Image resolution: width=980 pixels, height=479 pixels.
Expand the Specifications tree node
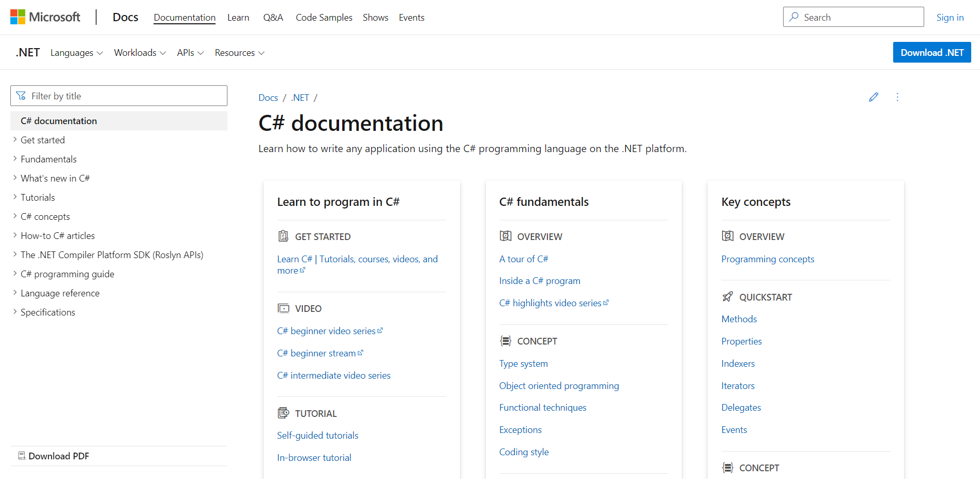(15, 312)
